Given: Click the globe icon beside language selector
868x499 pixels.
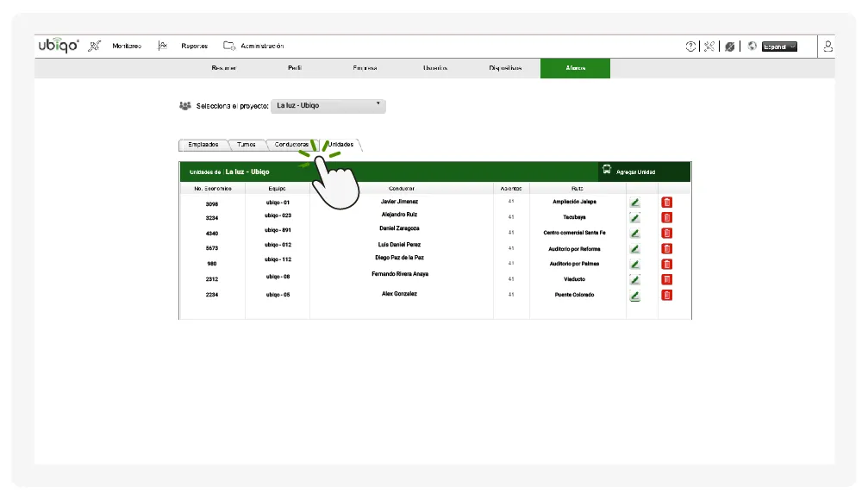Looking at the screenshot, I should tap(752, 47).
